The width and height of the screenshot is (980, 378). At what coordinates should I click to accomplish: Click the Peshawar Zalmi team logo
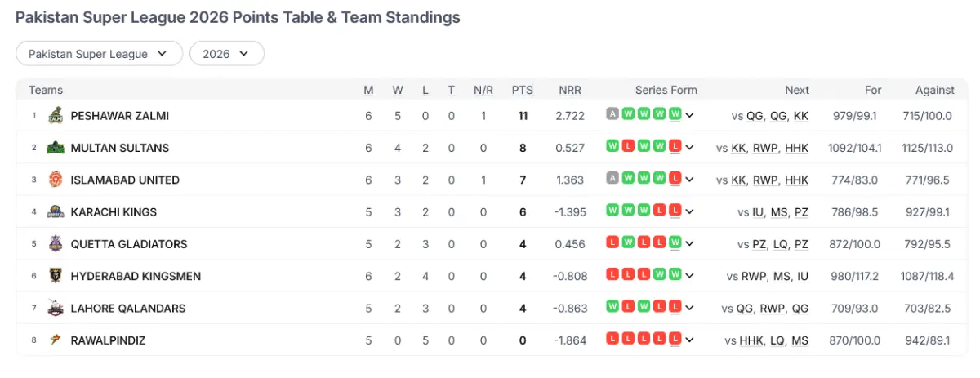56,116
